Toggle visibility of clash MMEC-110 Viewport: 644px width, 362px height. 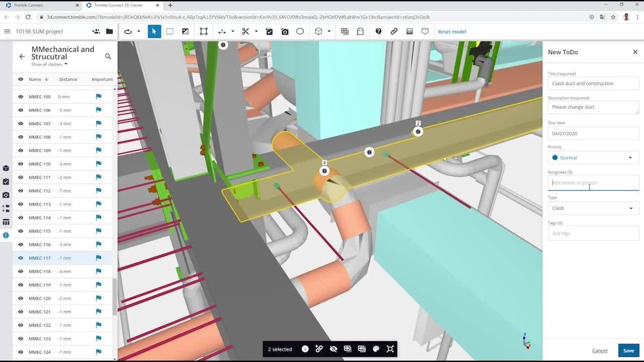21,163
